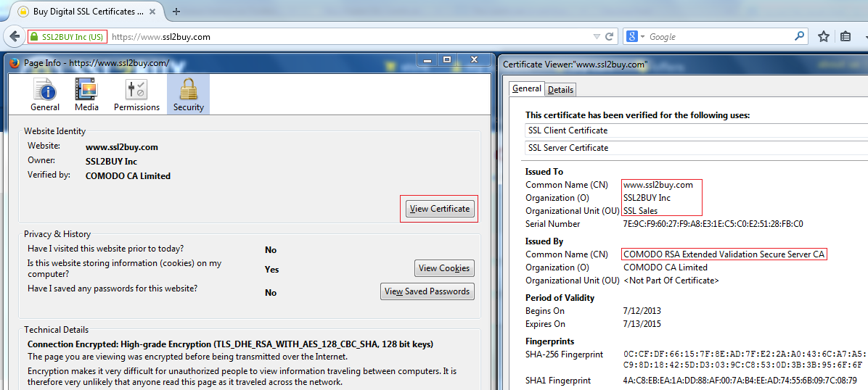Click common name www.ssl2buy.com in certificate
868x390 pixels.
click(658, 185)
